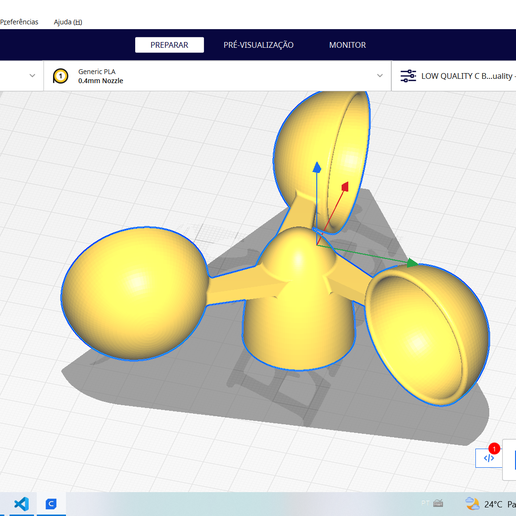Expand the printer selector chevron
Viewport: 516px width, 516px height.
(x=32, y=76)
